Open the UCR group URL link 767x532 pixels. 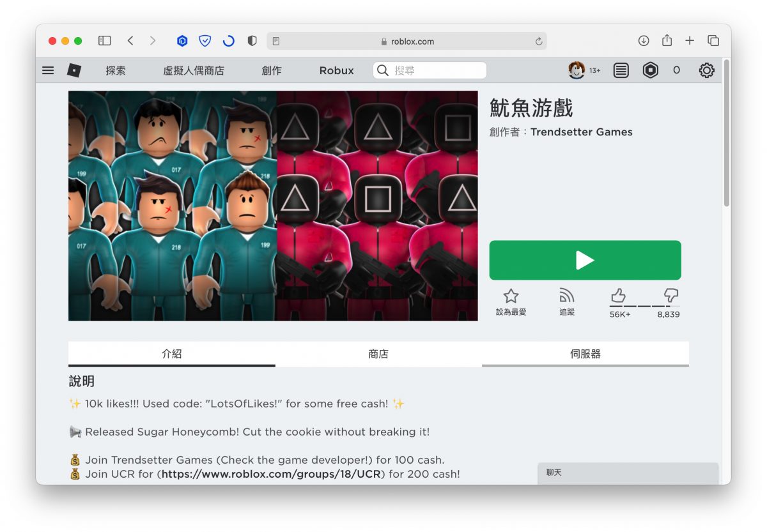pyautogui.click(x=271, y=474)
